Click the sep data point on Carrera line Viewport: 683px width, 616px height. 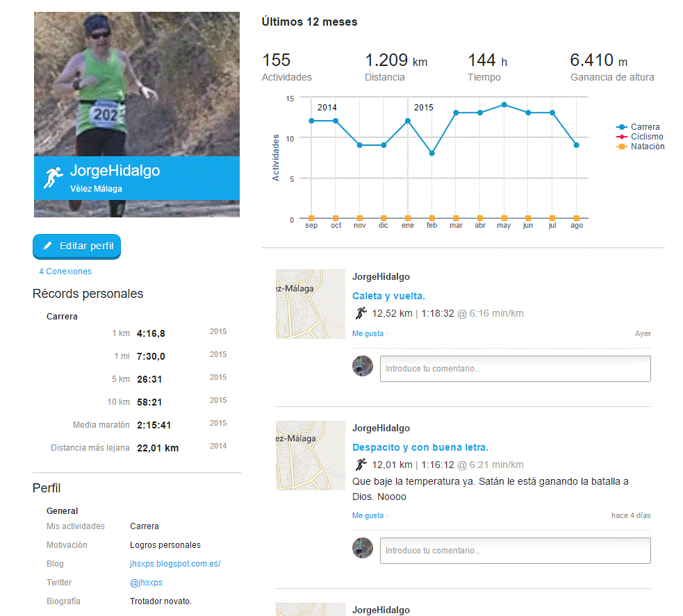(x=311, y=121)
